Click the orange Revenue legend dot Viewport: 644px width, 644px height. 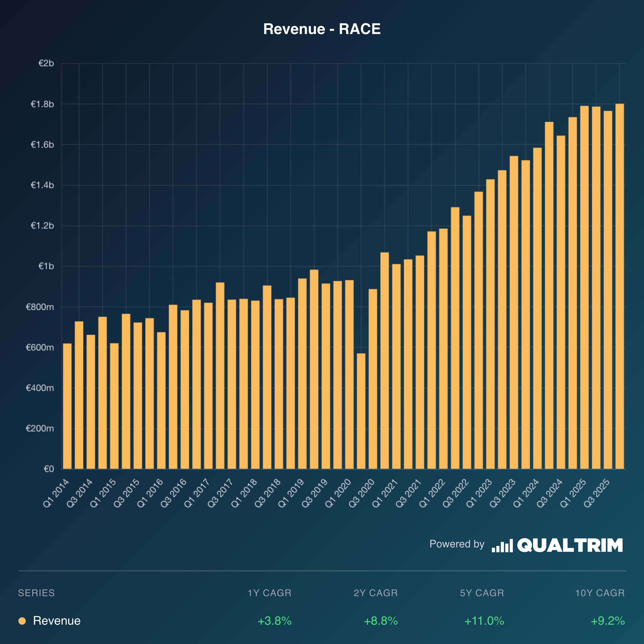22,621
